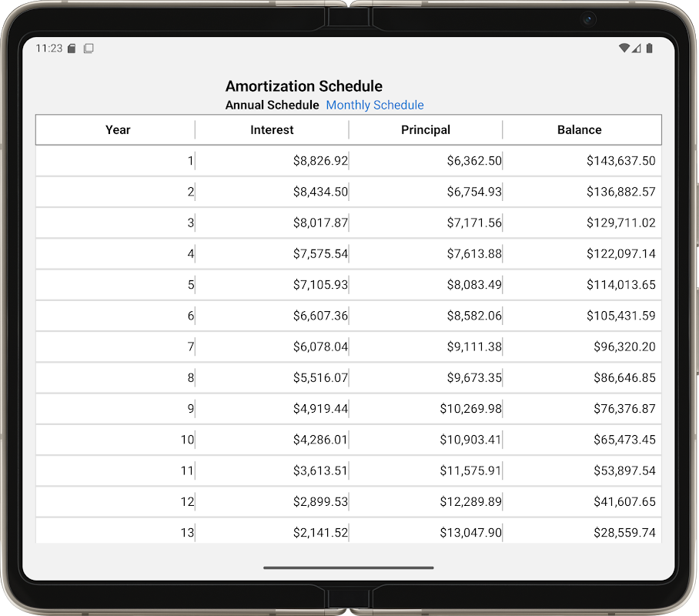Select interest value $4,286.01

tap(320, 440)
